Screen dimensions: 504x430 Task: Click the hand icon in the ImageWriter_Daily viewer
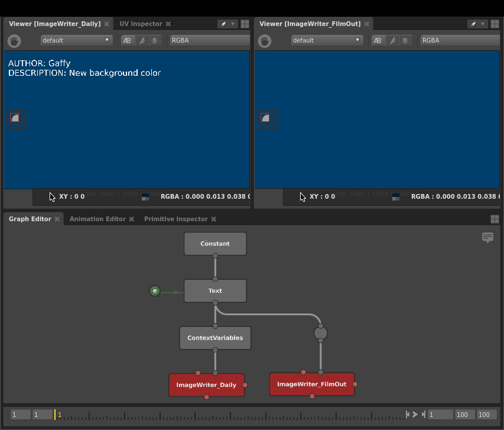(x=14, y=41)
